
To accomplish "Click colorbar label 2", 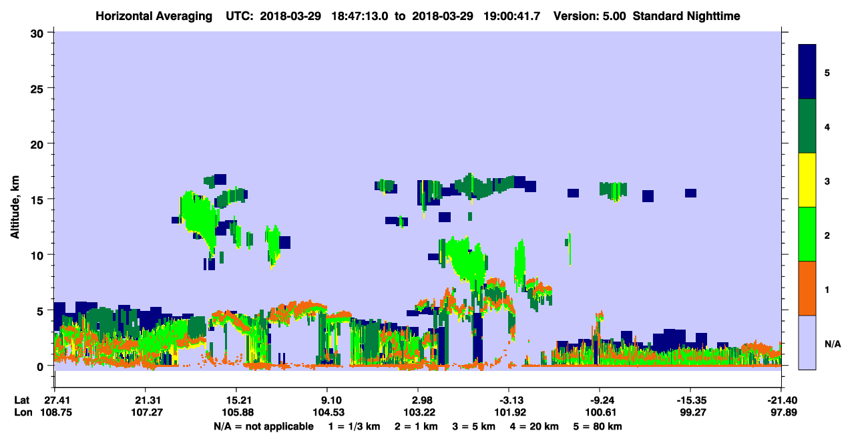I will [x=827, y=235].
